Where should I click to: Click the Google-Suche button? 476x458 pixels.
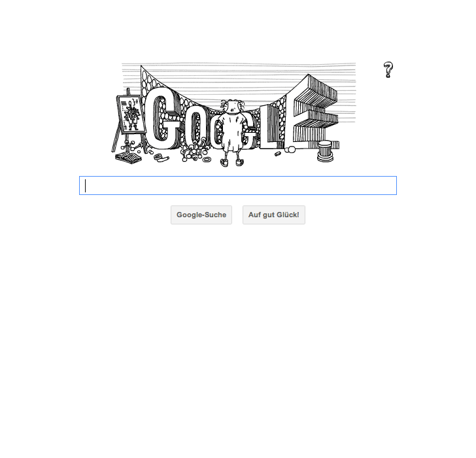coord(201,215)
